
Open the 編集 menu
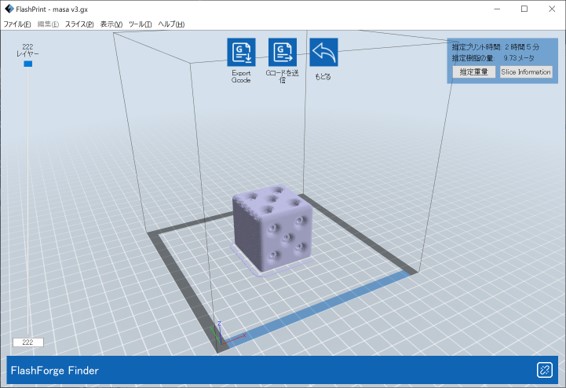[48, 24]
